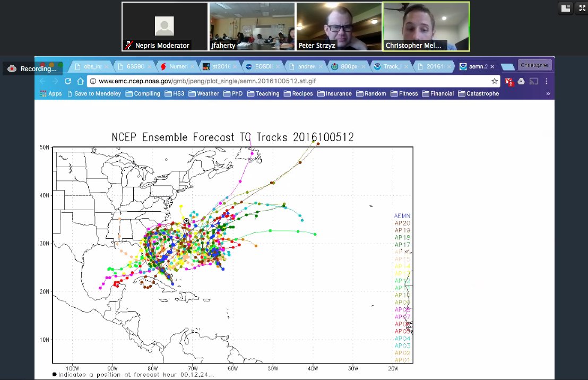Screen dimensions: 588x380
Task: Expand the Insurance bookmarks folder
Action: point(334,93)
